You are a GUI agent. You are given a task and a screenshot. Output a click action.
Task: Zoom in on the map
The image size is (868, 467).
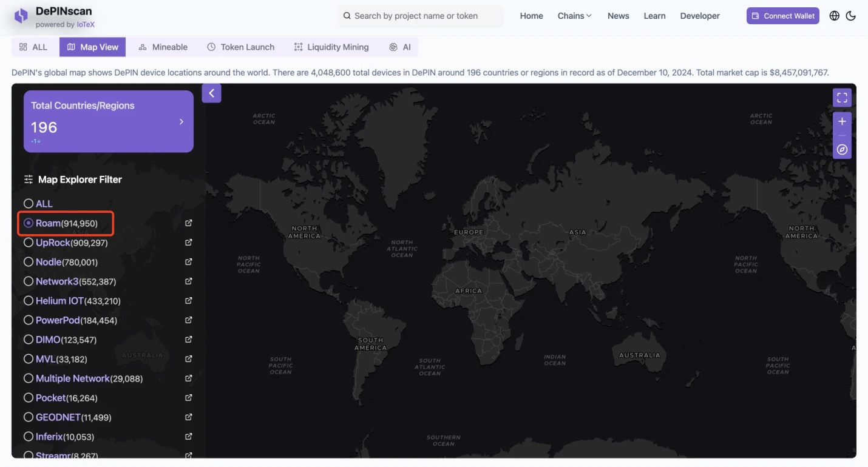point(842,122)
